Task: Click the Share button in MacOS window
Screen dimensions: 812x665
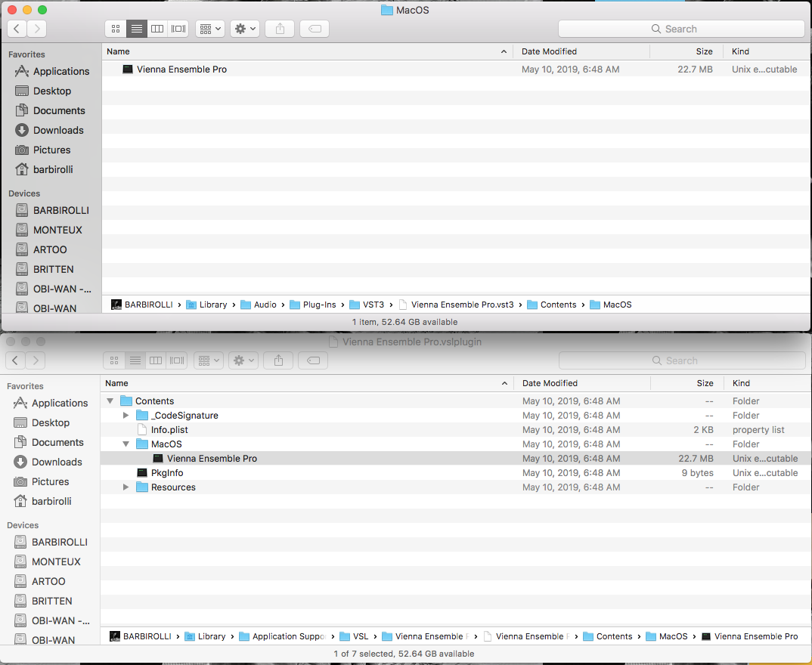Action: point(280,29)
